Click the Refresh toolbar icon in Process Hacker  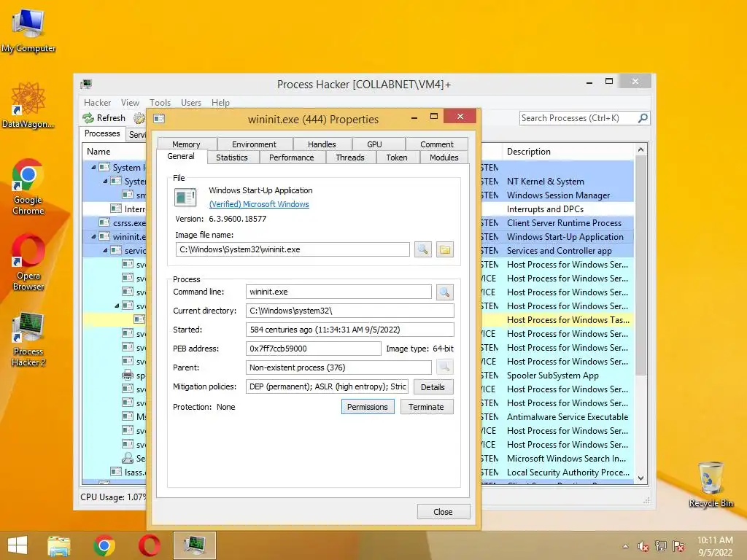(x=88, y=118)
